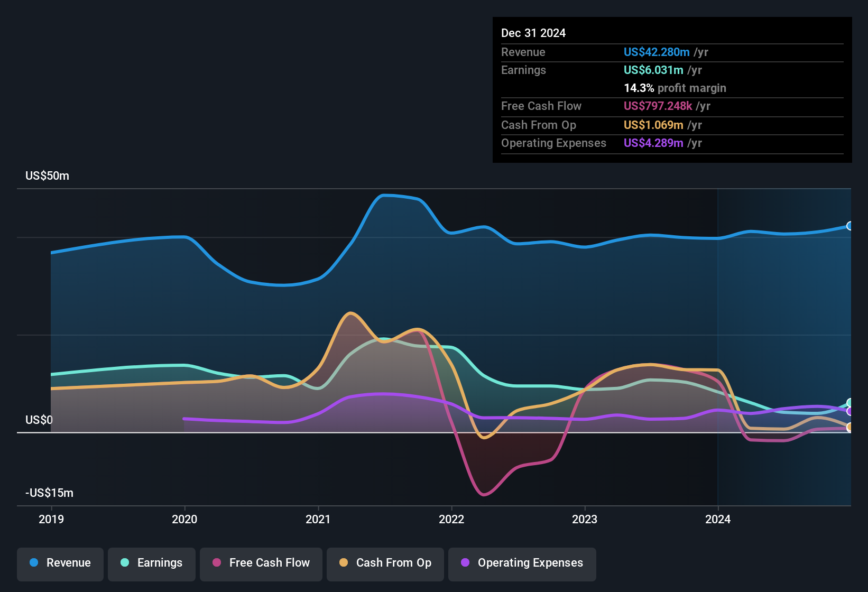Click the teal dot beside Earnings legend label
Viewport: 868px width, 592px height.
tap(125, 563)
